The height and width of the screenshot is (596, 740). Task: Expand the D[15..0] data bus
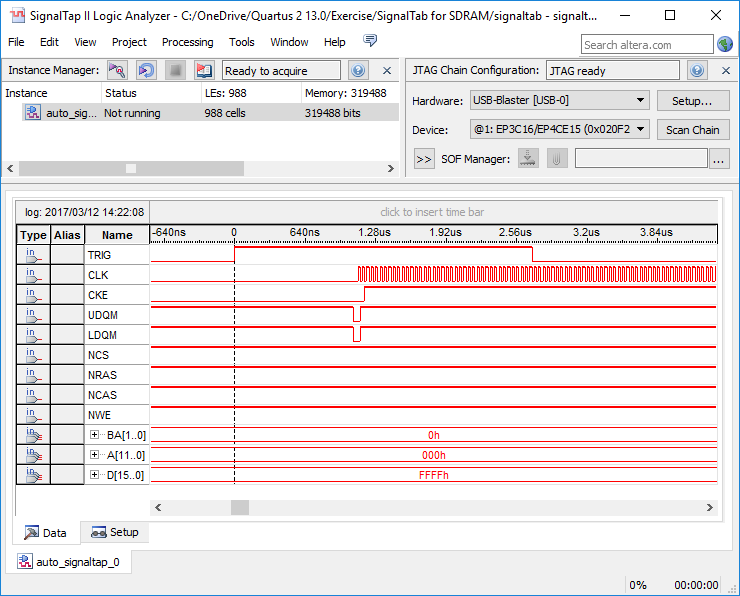pos(96,475)
